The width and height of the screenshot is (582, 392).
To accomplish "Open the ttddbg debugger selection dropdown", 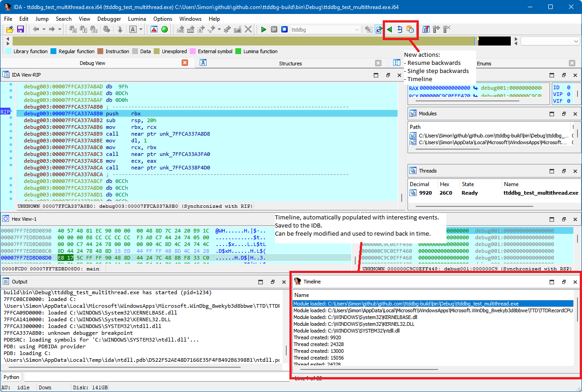I will pos(357,30).
